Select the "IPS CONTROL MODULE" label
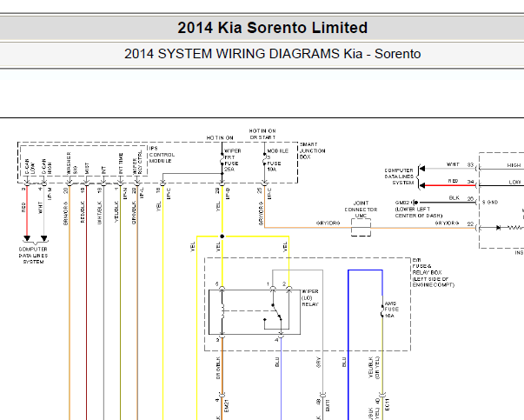 click(162, 155)
